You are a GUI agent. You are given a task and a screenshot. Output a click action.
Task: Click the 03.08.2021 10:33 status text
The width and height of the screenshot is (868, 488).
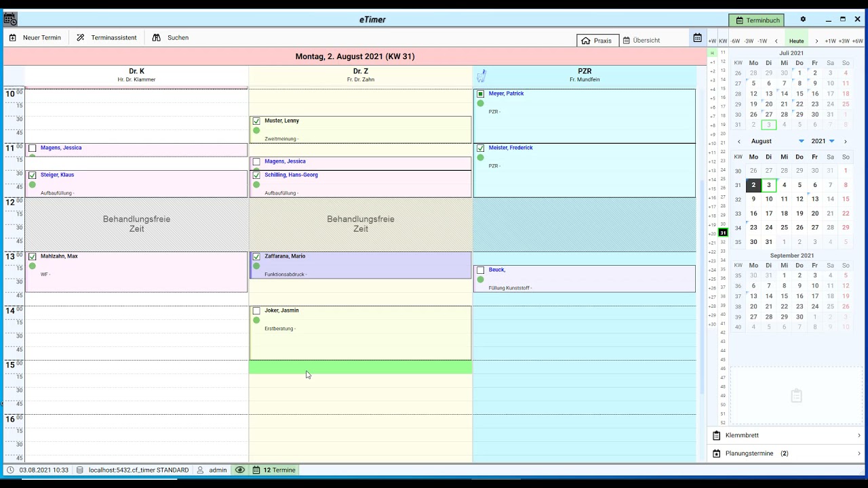[x=43, y=470]
